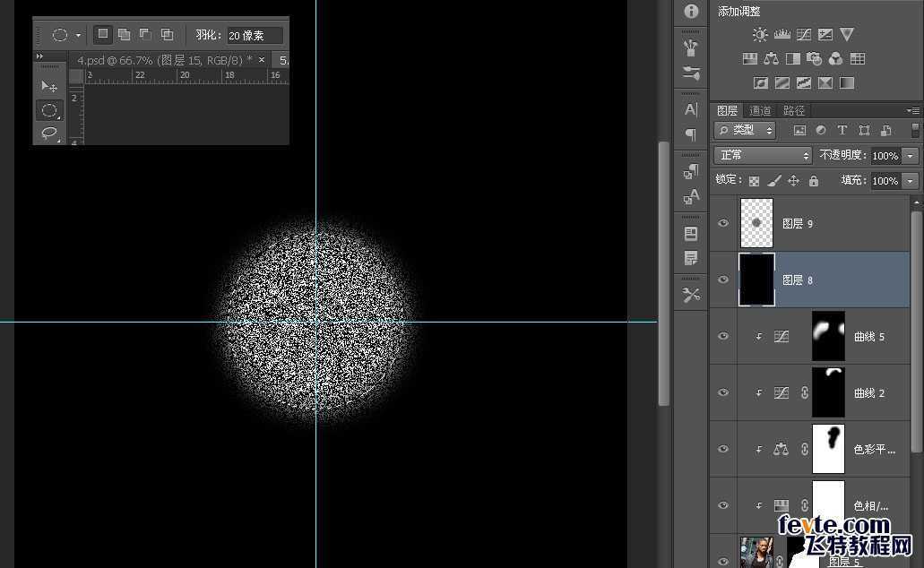Add a Levels adjustment layer

tap(782, 35)
